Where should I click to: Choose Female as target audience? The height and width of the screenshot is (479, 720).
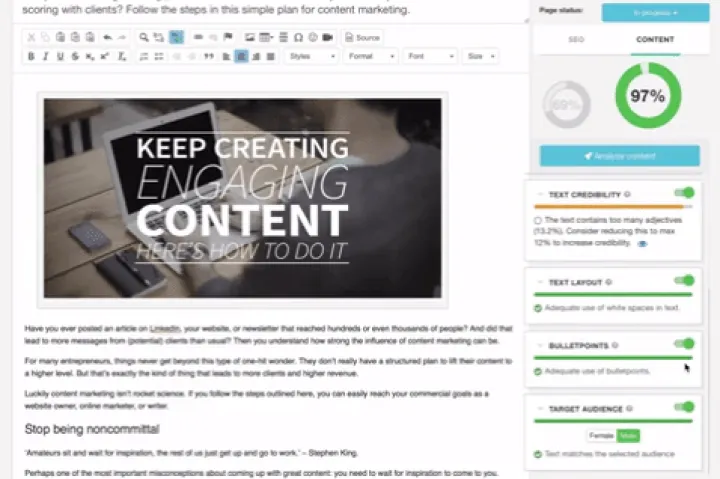pos(599,435)
